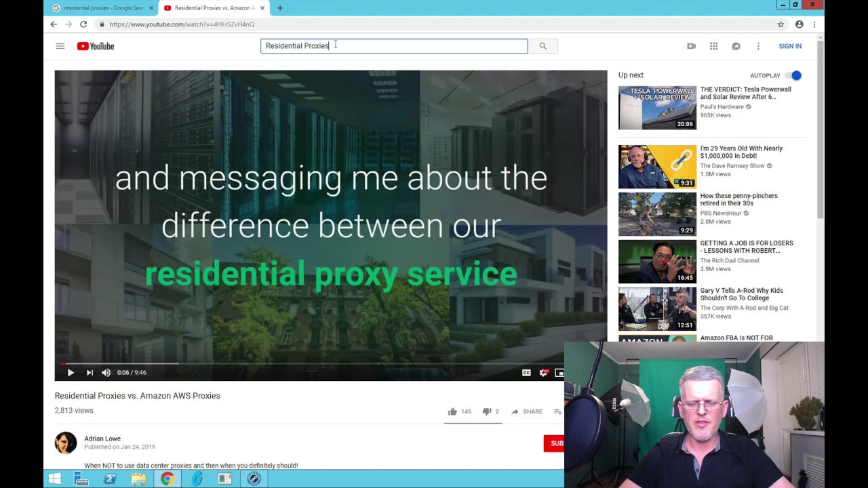Open the create video camera icon

click(691, 46)
